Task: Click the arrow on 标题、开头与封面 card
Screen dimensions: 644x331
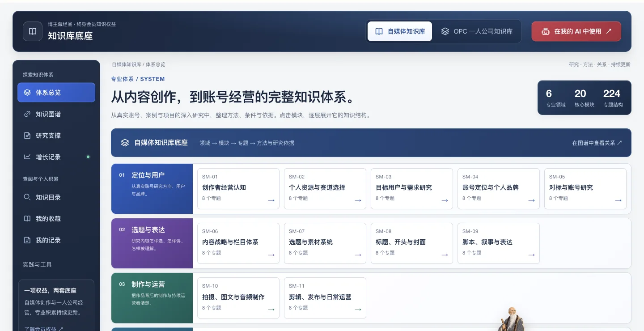Action: tap(445, 255)
